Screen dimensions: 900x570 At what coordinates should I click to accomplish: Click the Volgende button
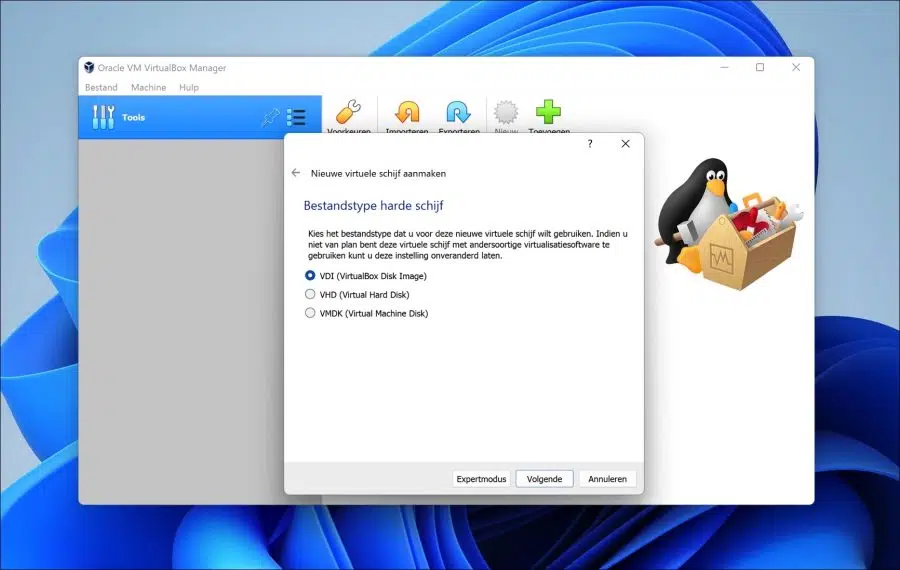tap(544, 479)
